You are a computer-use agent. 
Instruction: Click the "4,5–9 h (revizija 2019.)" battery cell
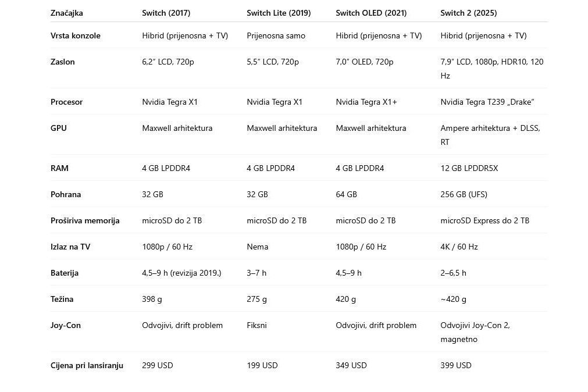[181, 273]
